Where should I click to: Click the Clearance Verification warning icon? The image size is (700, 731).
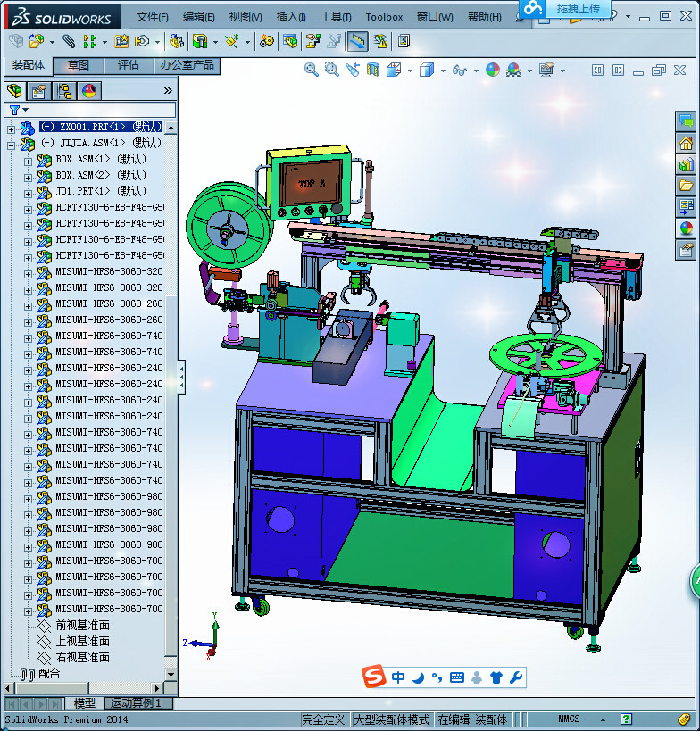point(380,41)
